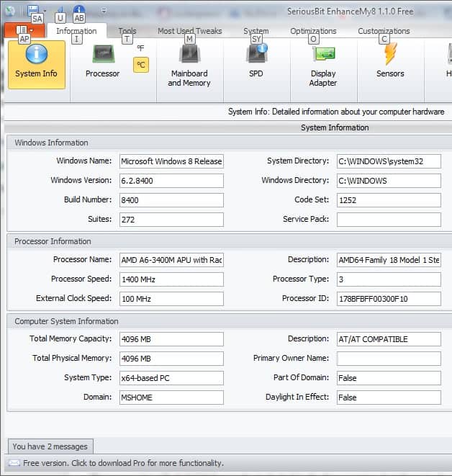Click the blue About info icon in title bar
This screenshot has height=476, width=452.
[x=79, y=11]
